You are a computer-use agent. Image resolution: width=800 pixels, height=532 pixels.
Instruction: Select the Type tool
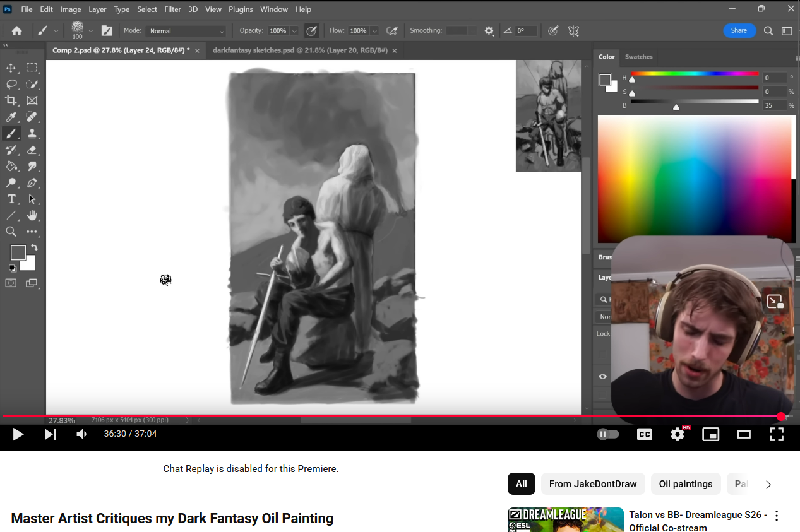click(x=11, y=199)
